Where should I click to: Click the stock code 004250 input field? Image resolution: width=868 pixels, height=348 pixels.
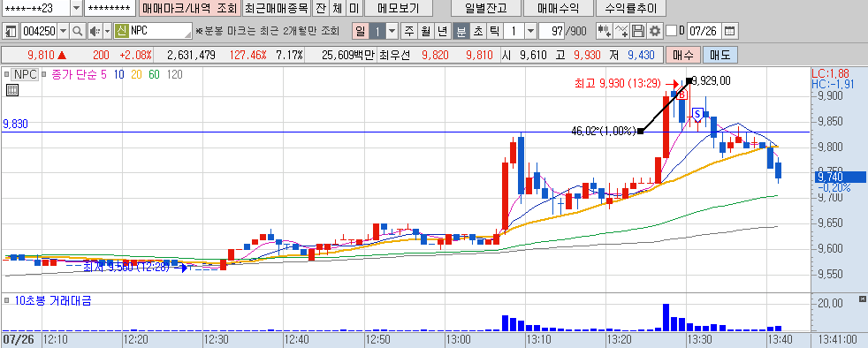39,31
